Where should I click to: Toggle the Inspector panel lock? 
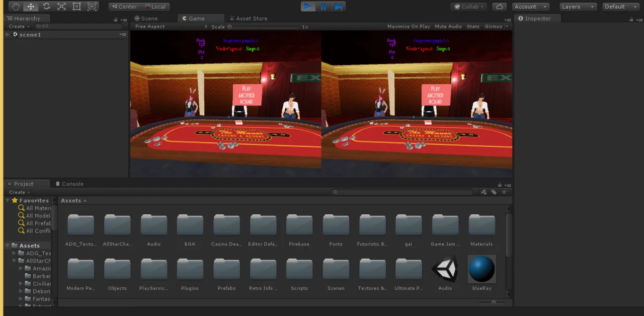click(631, 20)
